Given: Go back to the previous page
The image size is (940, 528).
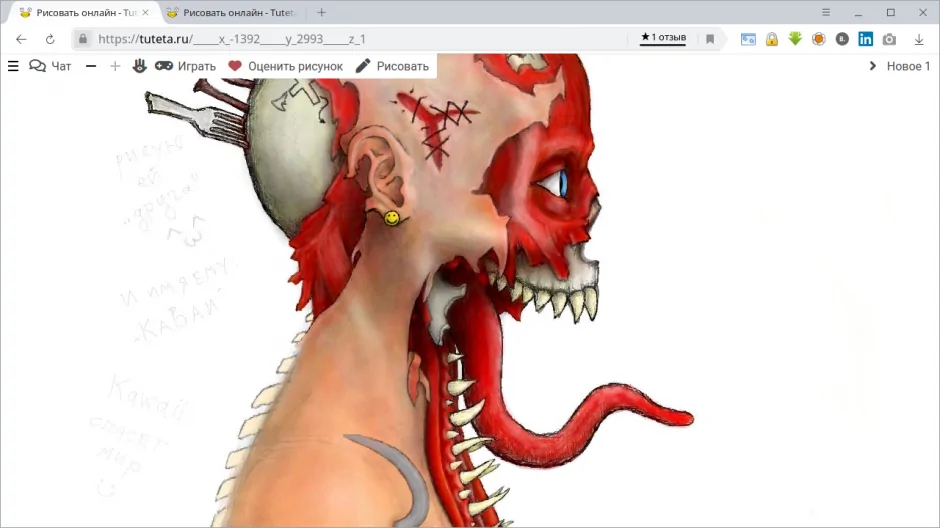Looking at the screenshot, I should pyautogui.click(x=22, y=39).
